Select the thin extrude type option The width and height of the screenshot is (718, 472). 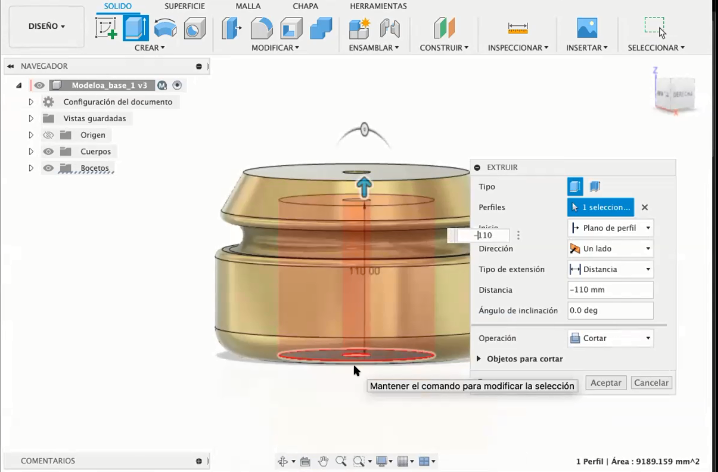[x=595, y=186]
